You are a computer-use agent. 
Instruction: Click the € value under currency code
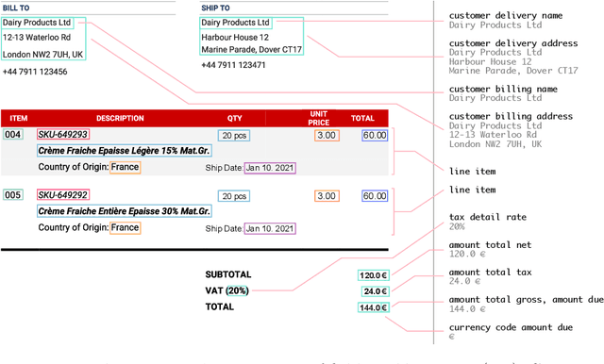[x=451, y=337]
